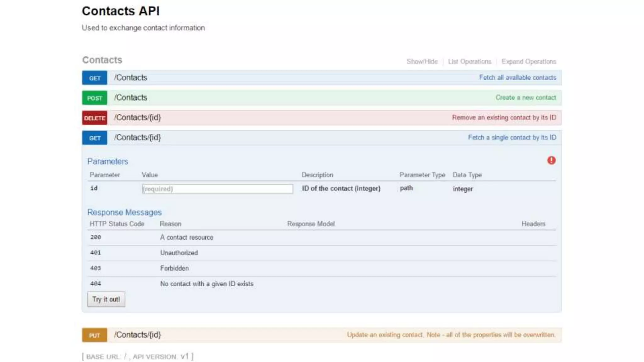
Task: Click the Expand Operations link
Action: (529, 62)
